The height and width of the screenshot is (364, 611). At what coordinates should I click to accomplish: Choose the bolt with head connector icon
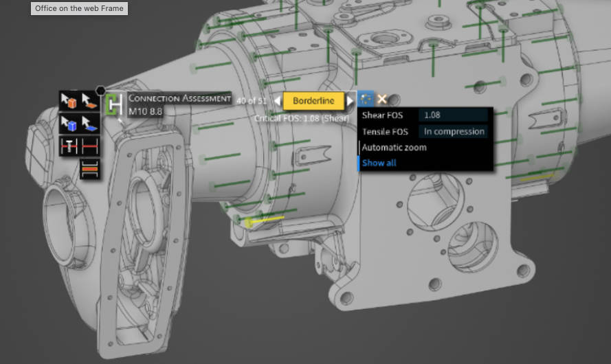pyautogui.click(x=69, y=146)
